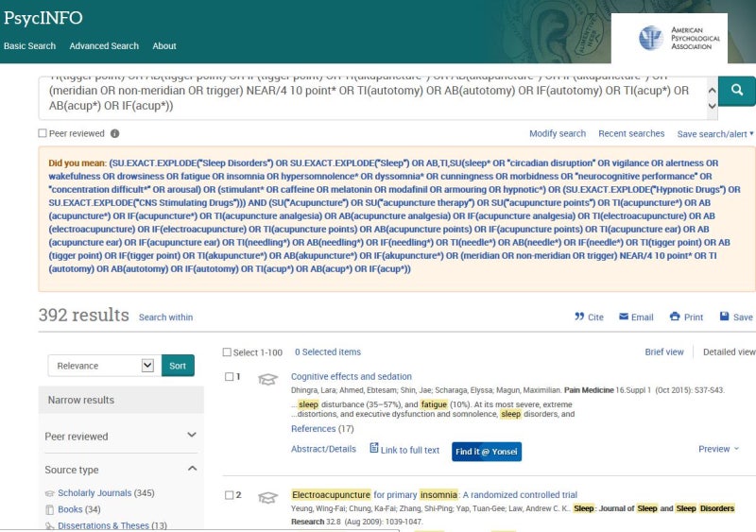Tick the Peer reviewed checkbox under search box
This screenshot has width=756, height=532.
tap(43, 133)
